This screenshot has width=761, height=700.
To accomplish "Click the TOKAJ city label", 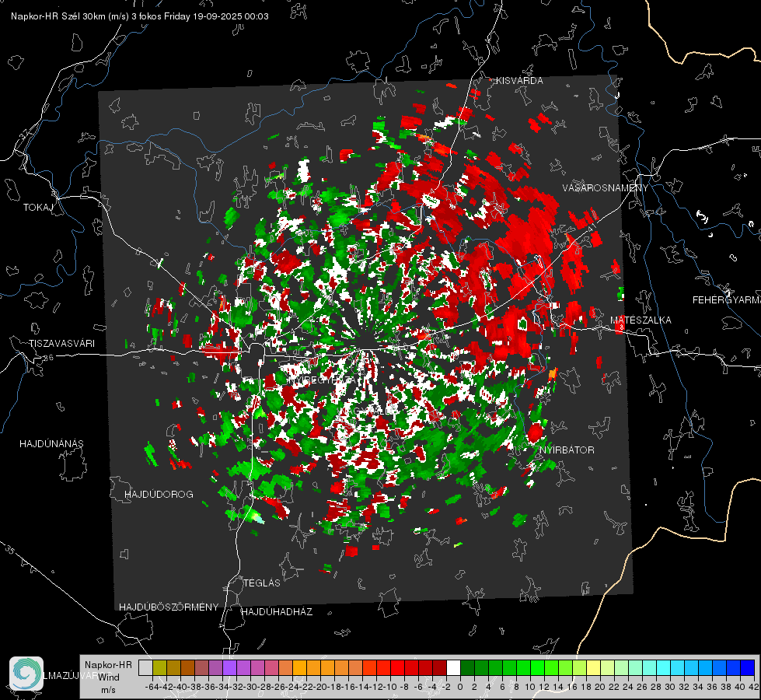I will click(38, 208).
